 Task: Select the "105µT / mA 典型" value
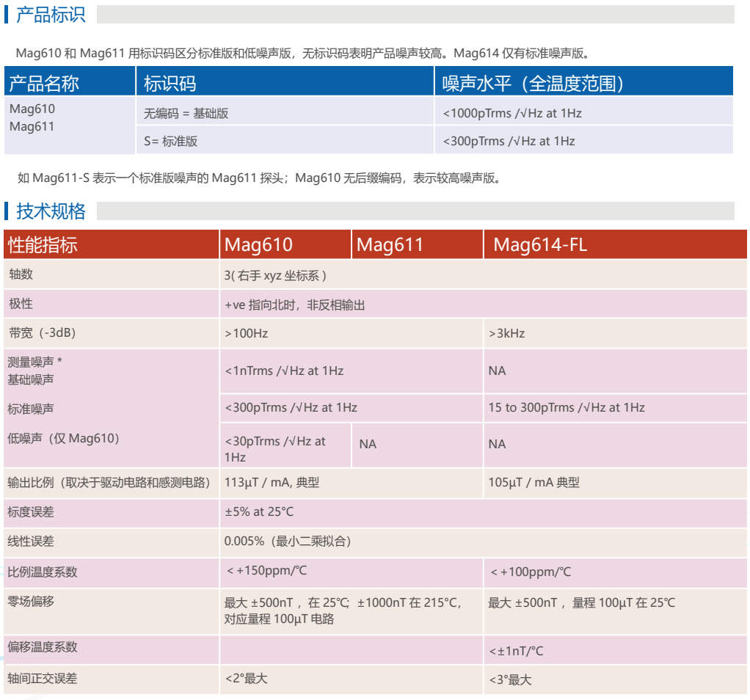pos(534,483)
